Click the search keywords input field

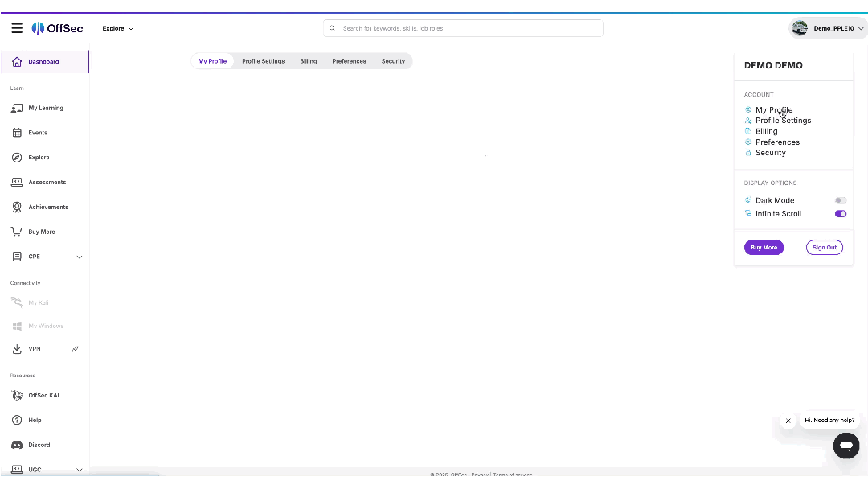466,28
